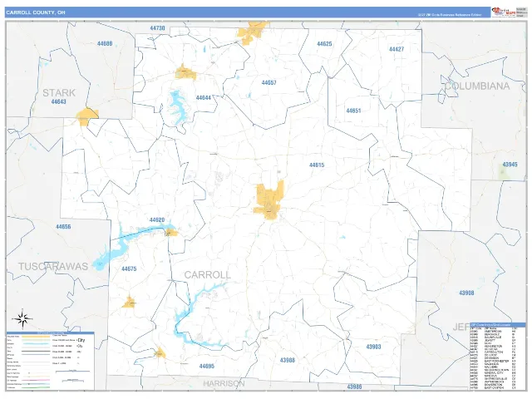Click ZIP code label 43988
The image size is (532, 399).
pyautogui.click(x=288, y=360)
